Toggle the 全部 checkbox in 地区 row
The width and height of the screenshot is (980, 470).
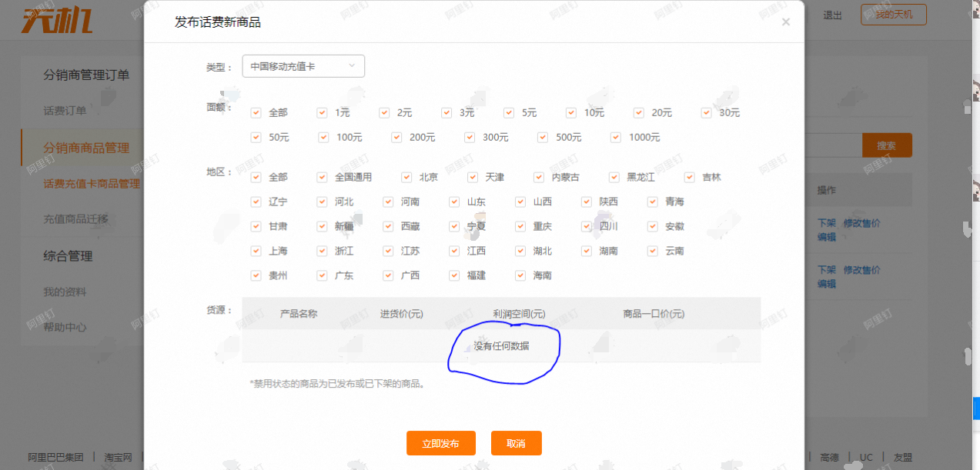[x=256, y=177]
